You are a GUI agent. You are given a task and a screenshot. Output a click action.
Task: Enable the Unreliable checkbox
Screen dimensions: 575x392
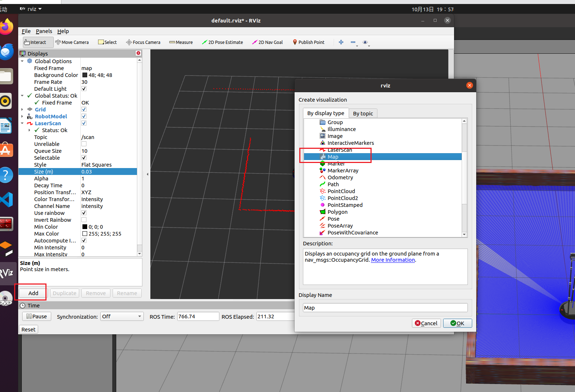pyautogui.click(x=84, y=144)
